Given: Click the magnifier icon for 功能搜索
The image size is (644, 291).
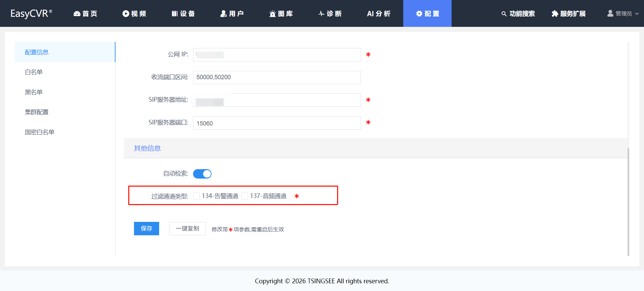Looking at the screenshot, I should [x=504, y=14].
